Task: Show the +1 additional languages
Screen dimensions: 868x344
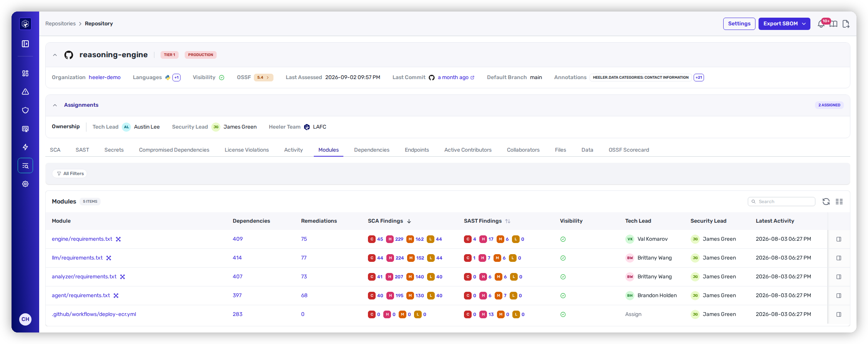Action: (177, 78)
